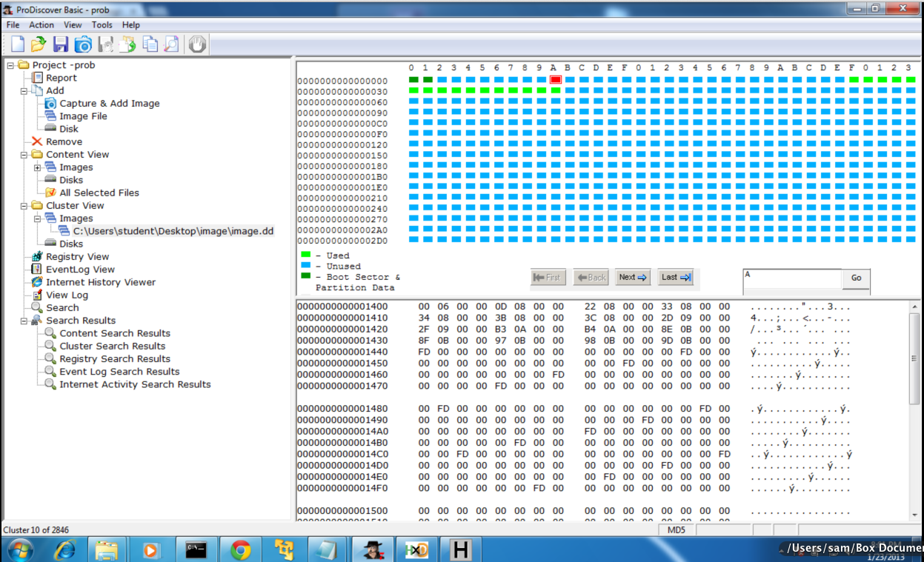Click the stop hand toolbar icon
924x562 pixels.
coord(196,44)
